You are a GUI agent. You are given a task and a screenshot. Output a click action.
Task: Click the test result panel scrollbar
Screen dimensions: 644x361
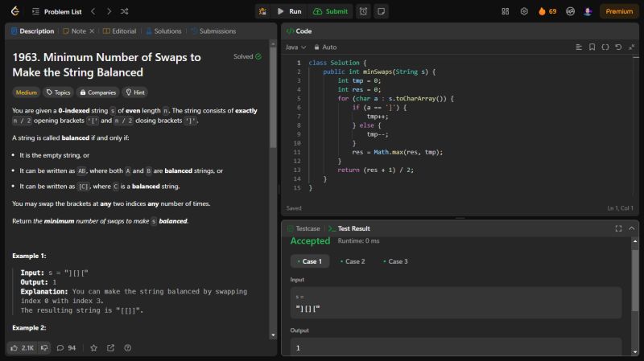click(635, 281)
